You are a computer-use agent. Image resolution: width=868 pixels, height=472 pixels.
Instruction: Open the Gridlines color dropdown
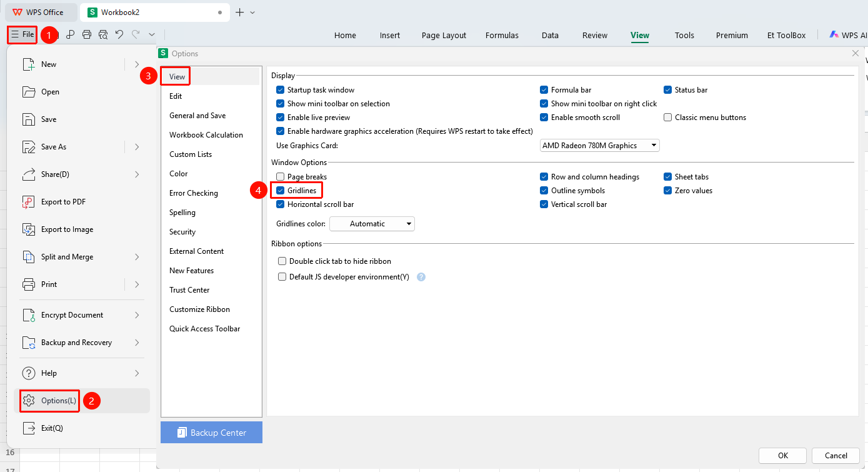(372, 224)
